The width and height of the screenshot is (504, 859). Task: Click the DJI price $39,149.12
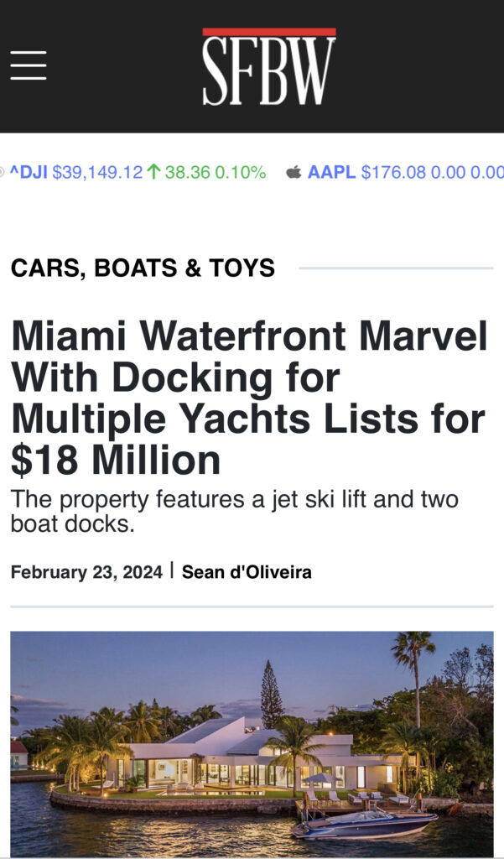coord(97,173)
